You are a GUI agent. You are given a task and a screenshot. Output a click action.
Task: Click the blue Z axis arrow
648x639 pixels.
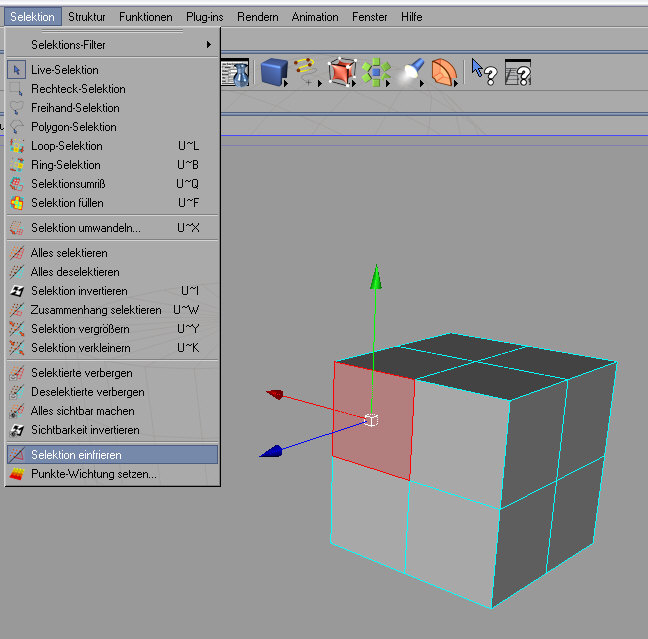pyautogui.click(x=271, y=451)
